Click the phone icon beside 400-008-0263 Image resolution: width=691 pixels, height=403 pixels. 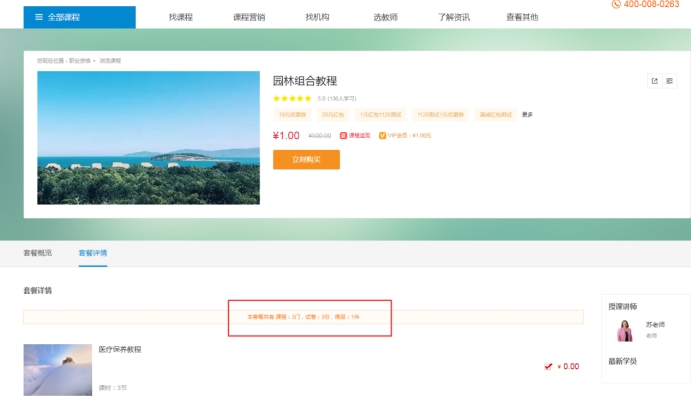[x=616, y=4]
